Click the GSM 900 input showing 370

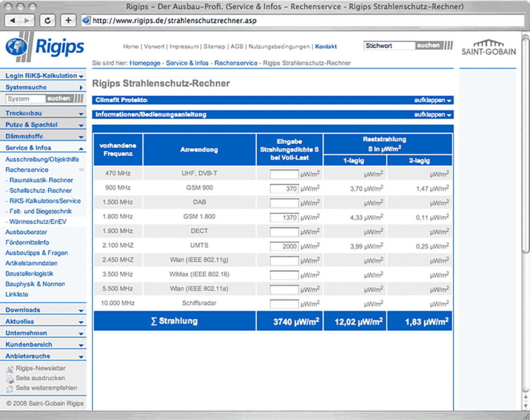point(284,188)
